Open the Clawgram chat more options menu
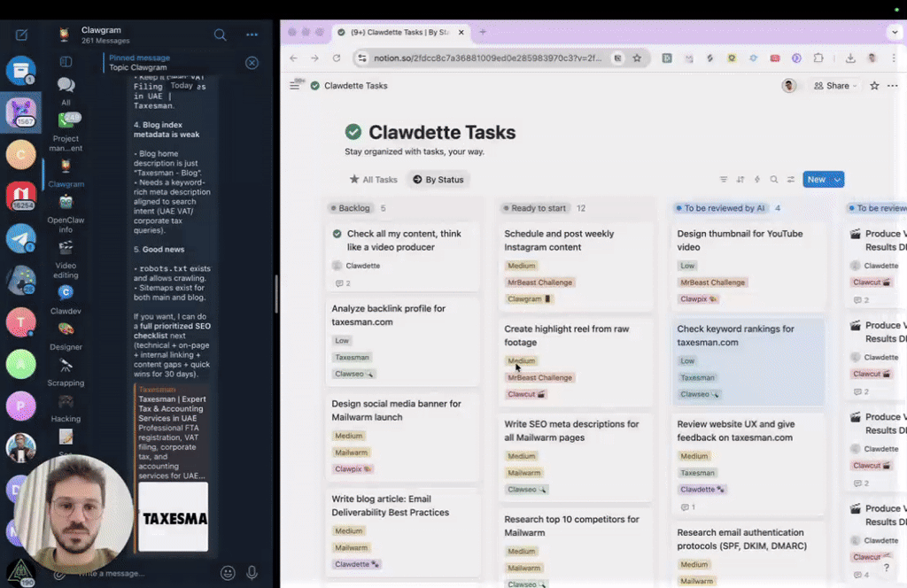 pos(252,35)
